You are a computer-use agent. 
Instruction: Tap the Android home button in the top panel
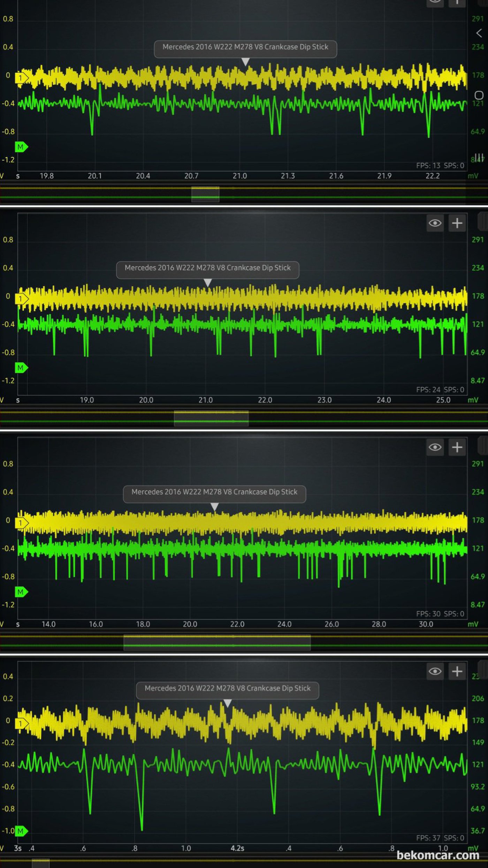pos(479,95)
